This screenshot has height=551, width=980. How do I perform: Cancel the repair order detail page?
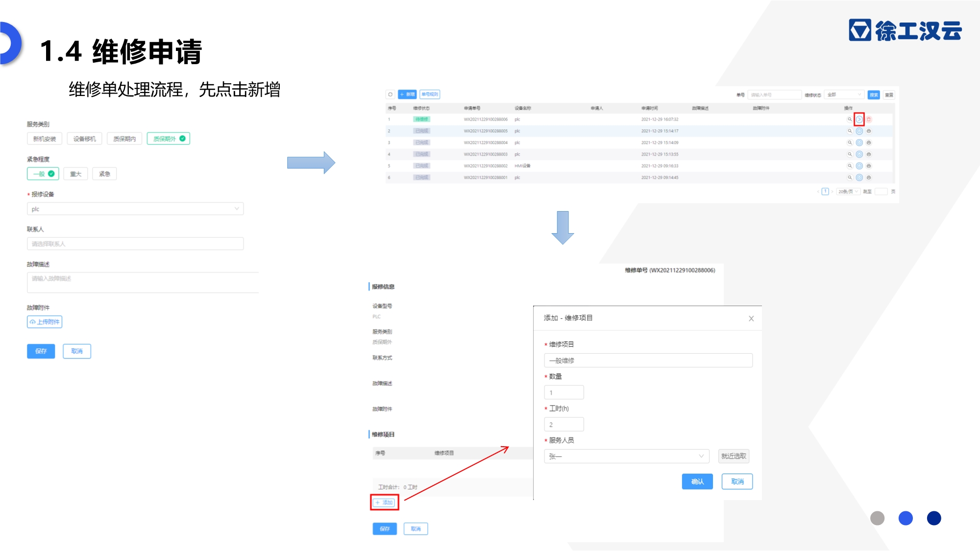(x=416, y=529)
